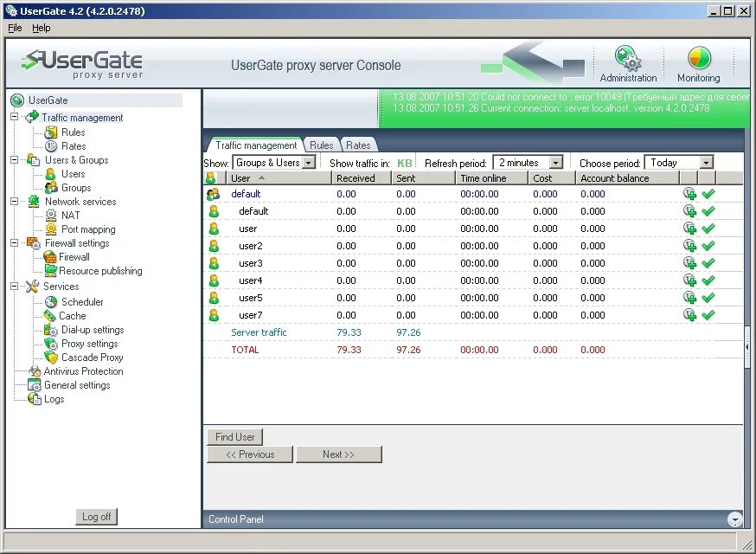Select the Server traffic row

pos(472,332)
